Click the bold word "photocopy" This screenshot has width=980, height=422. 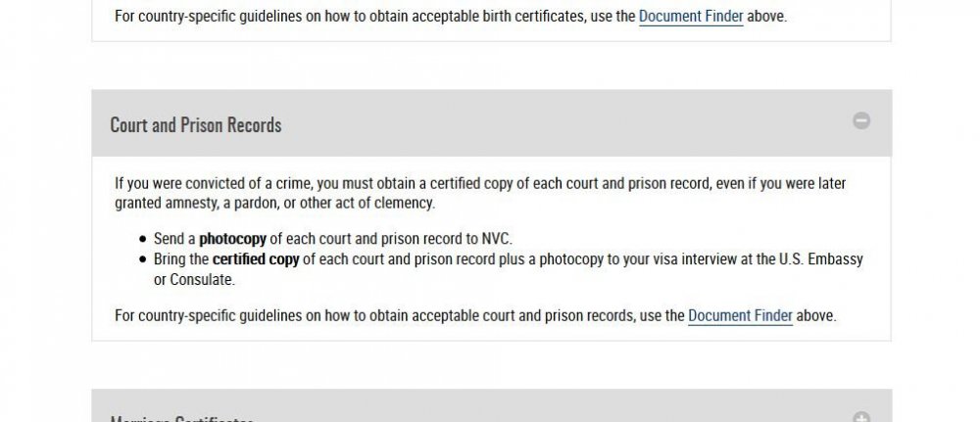232,239
